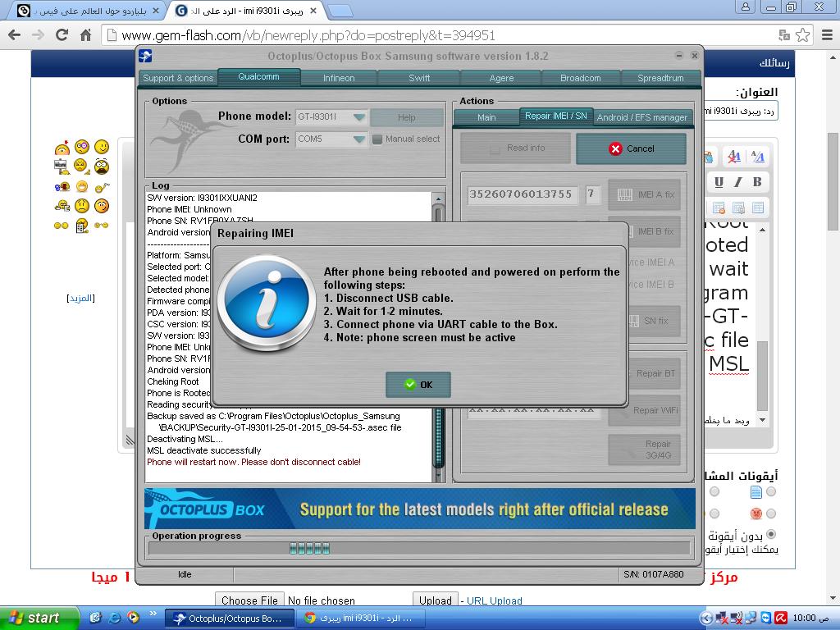Click the Underline button in forum editor
Screen dimensions: 840x630
coord(719,182)
